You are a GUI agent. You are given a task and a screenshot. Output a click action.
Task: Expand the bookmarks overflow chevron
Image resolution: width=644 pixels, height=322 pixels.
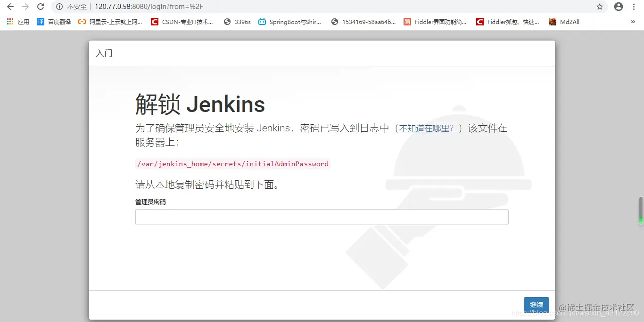633,22
